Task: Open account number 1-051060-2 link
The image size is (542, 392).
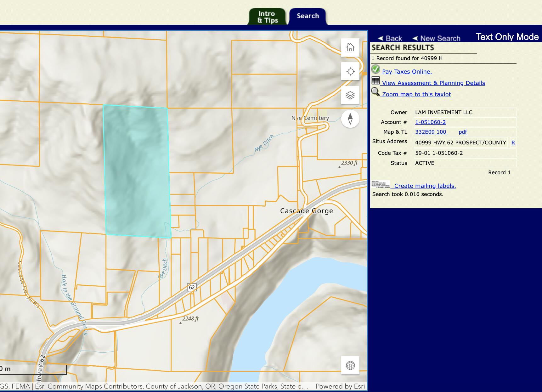Action: [430, 122]
